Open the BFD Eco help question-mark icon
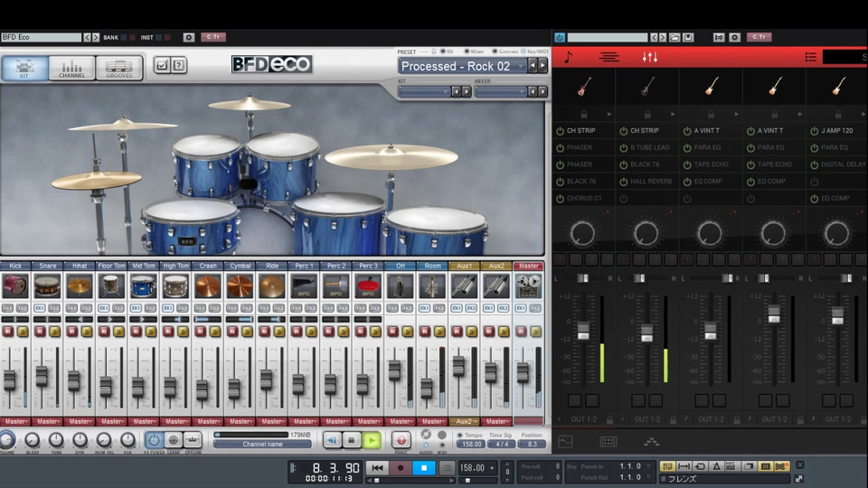 tap(179, 65)
